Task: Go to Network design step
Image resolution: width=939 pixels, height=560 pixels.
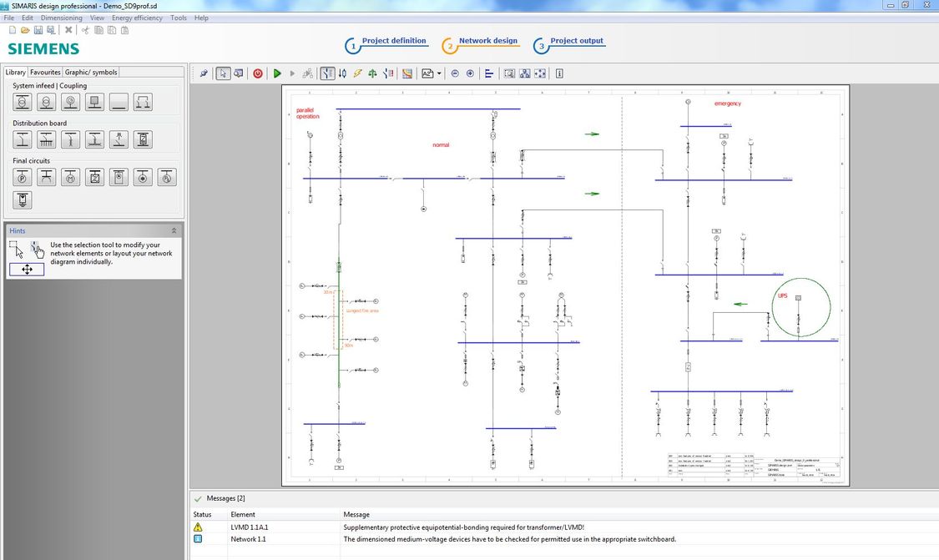Action: click(480, 43)
